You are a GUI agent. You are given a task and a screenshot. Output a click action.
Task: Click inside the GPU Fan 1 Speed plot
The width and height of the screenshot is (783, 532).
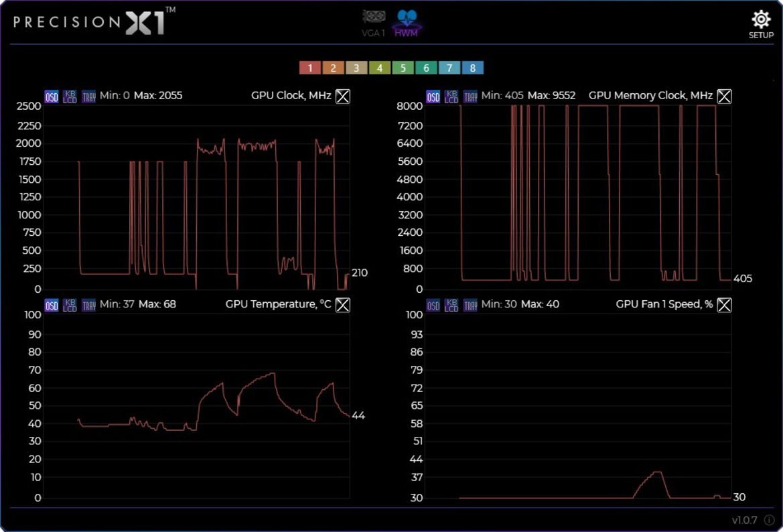pyautogui.click(x=578, y=406)
